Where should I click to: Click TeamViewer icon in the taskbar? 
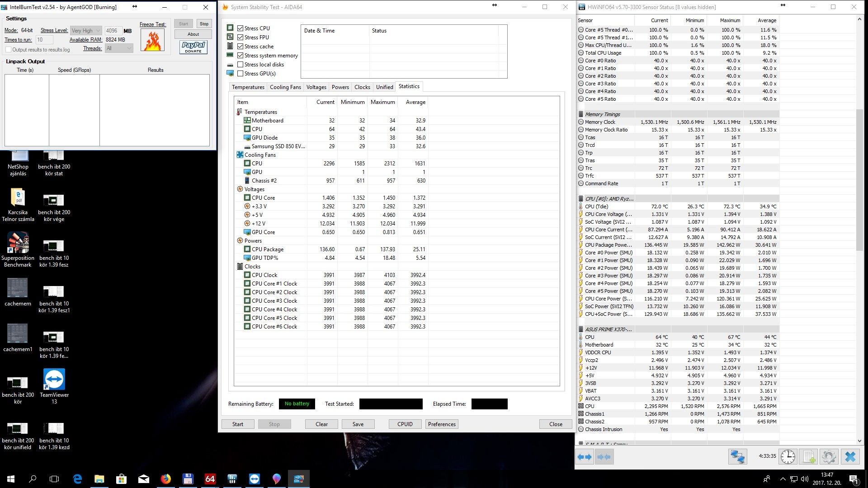pos(255,479)
